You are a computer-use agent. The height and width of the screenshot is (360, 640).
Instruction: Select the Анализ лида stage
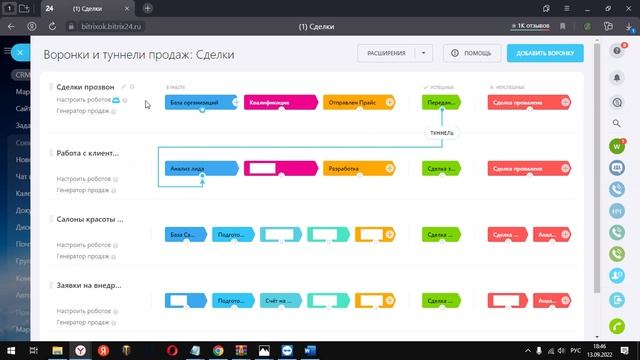pyautogui.click(x=202, y=169)
